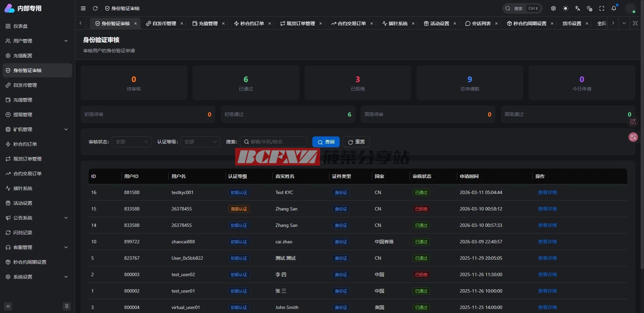Toggle the sidebar menu hamburger icon
The width and height of the screenshot is (644, 313).
83,8
